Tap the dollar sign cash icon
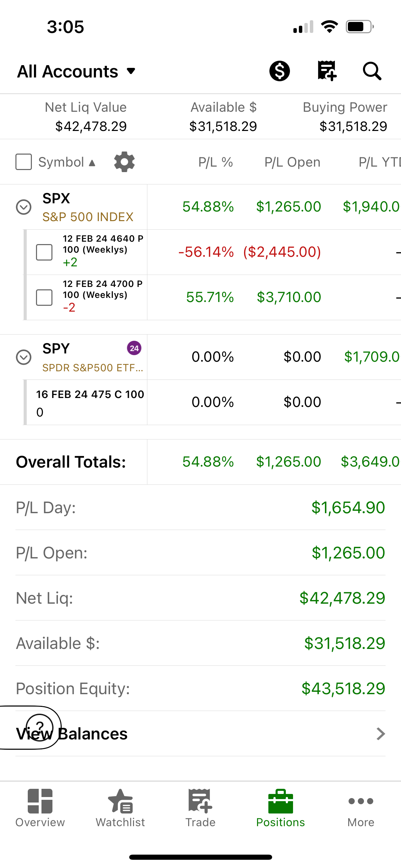This screenshot has width=401, height=868. [x=280, y=71]
